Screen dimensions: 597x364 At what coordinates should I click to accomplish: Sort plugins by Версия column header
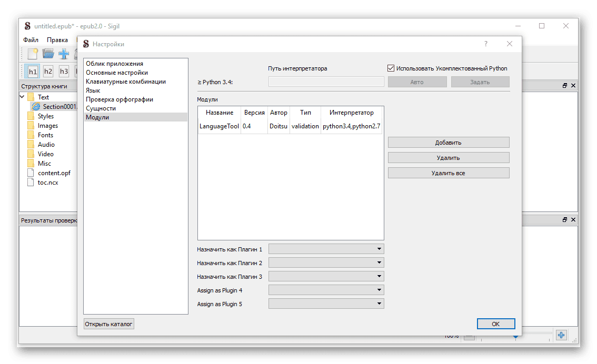click(254, 113)
